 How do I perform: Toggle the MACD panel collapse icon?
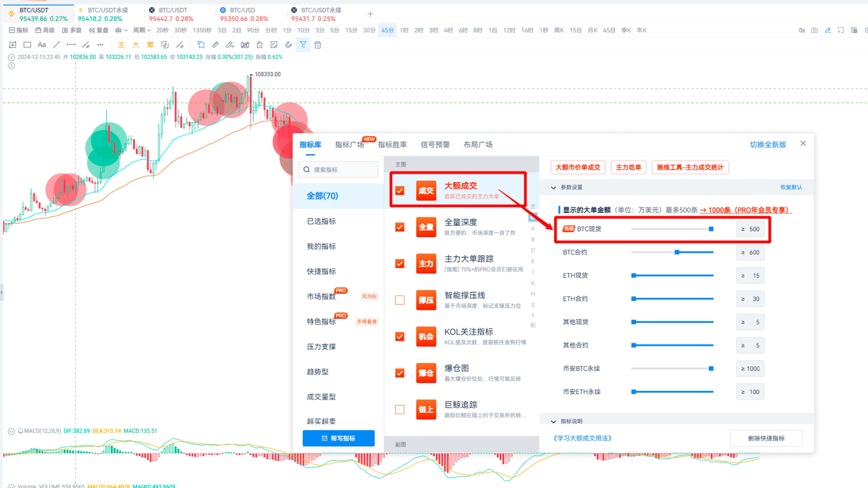click(11, 431)
